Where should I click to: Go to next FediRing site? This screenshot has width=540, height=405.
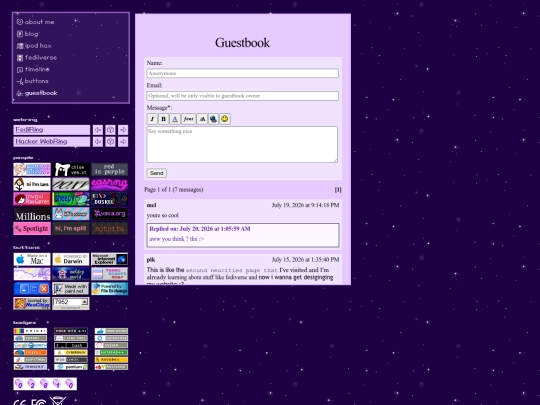123,130
